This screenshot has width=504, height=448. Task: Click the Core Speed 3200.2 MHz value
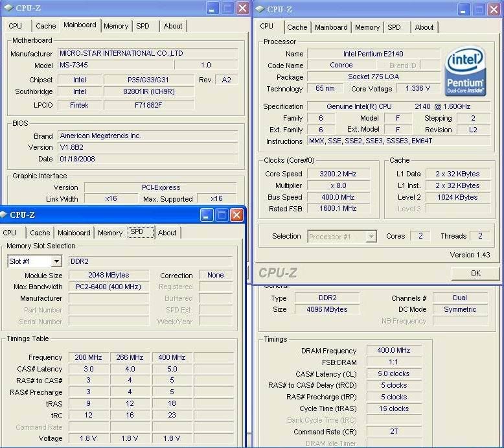coord(338,174)
